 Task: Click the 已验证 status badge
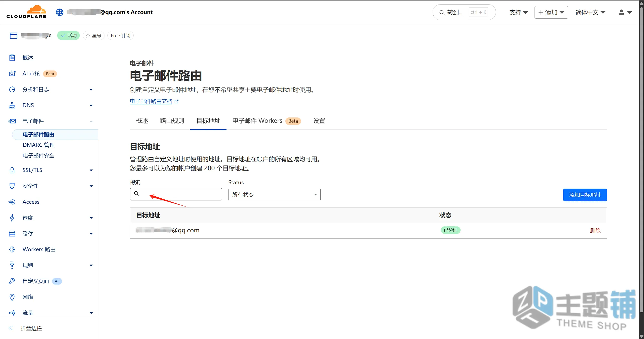pos(450,230)
